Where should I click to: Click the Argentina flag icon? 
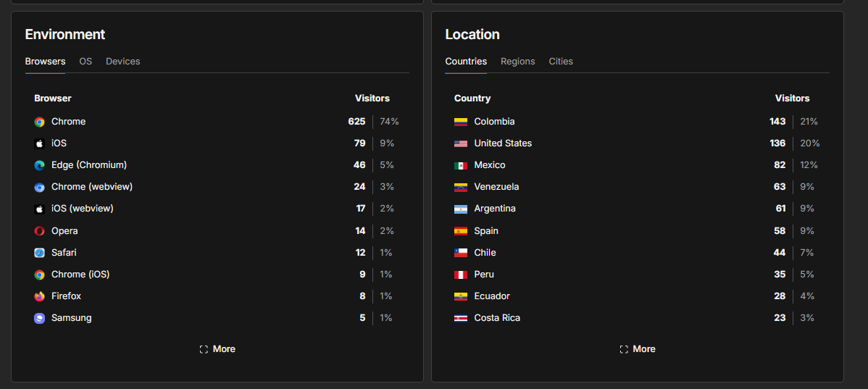pos(461,209)
